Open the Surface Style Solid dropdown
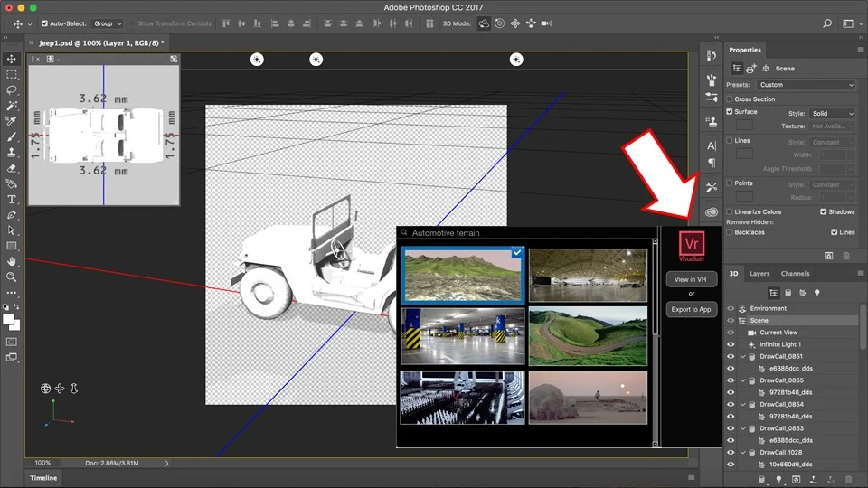Screen dimensions: 868x488 (x=832, y=114)
